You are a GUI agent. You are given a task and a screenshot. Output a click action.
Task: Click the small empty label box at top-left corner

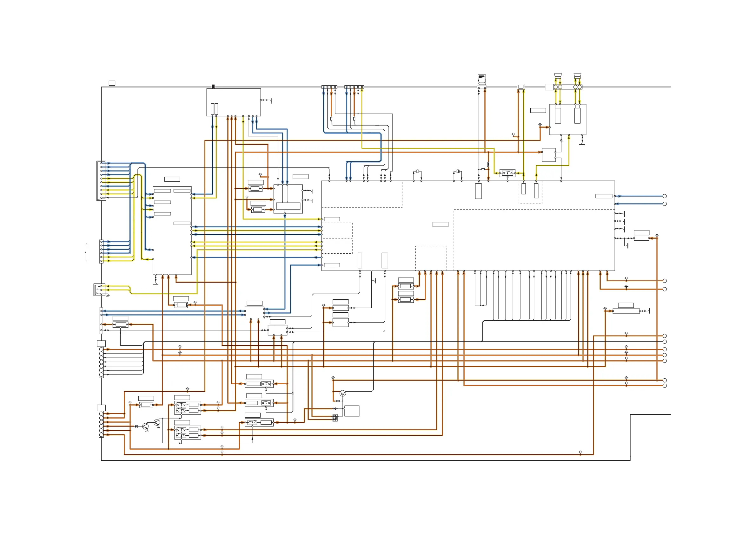[x=112, y=83]
